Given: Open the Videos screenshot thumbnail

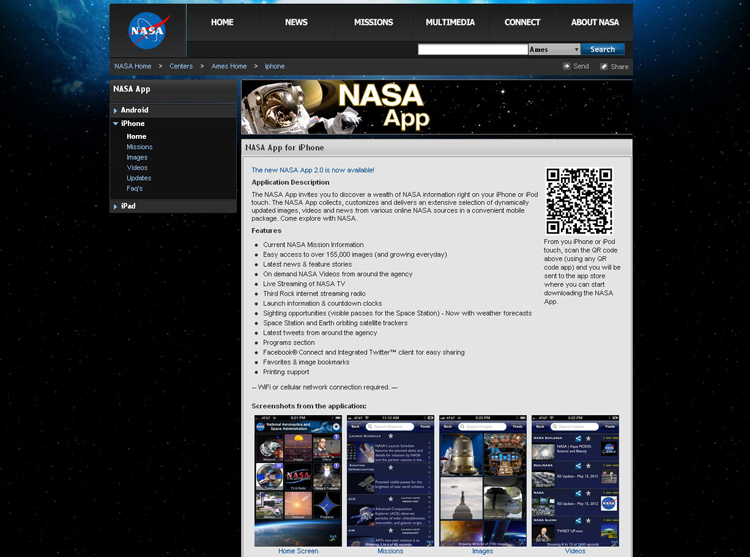Looking at the screenshot, I should pos(575,480).
